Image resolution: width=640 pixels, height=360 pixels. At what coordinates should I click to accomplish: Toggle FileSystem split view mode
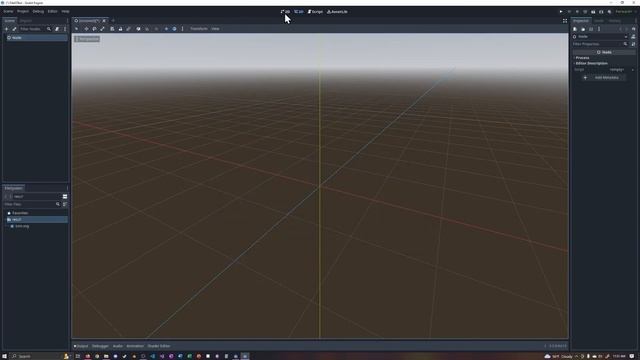point(65,196)
